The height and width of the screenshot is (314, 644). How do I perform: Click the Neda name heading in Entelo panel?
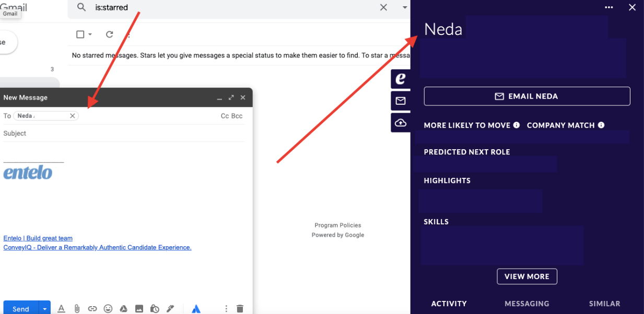443,29
